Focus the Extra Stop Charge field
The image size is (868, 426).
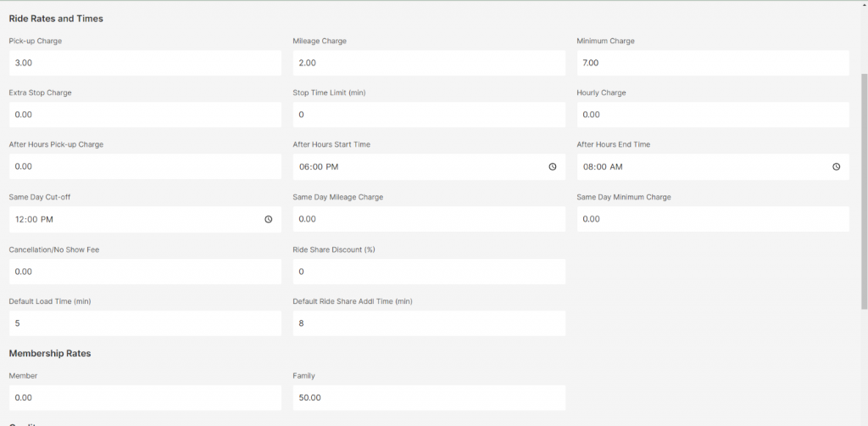145,115
